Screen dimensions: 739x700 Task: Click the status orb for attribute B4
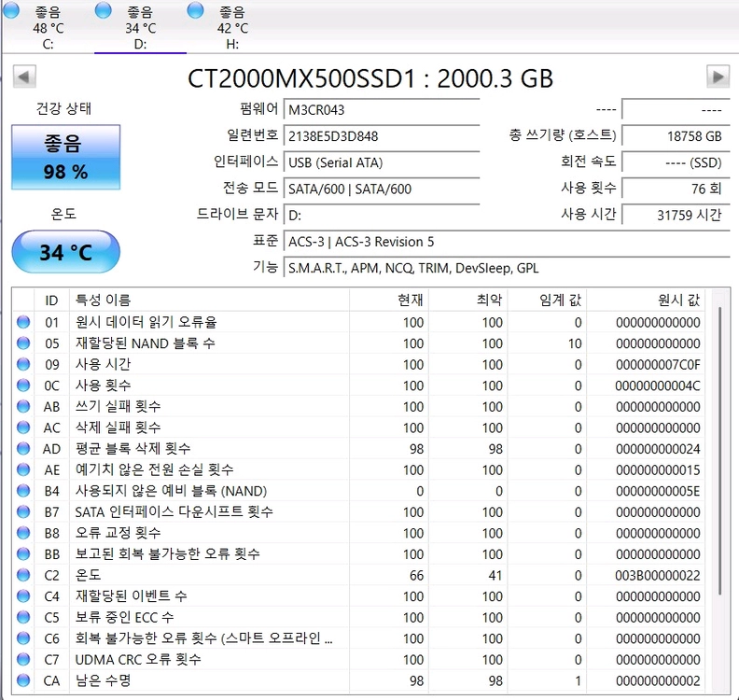pos(23,491)
